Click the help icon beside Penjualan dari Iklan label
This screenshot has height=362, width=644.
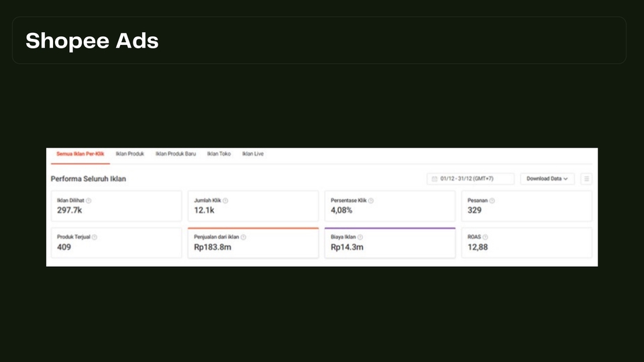pyautogui.click(x=244, y=237)
